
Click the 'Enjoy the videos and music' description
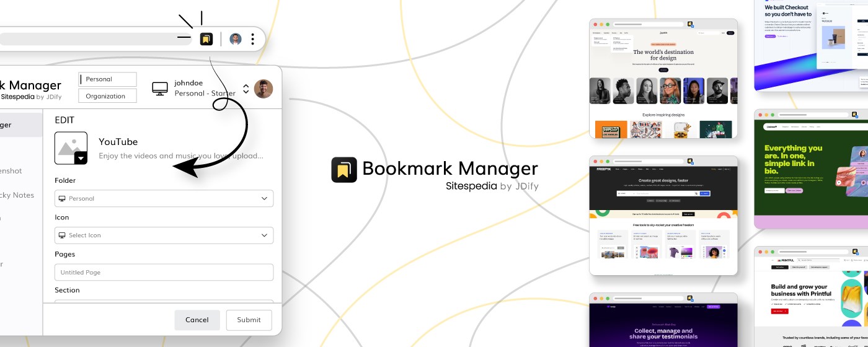coord(180,156)
